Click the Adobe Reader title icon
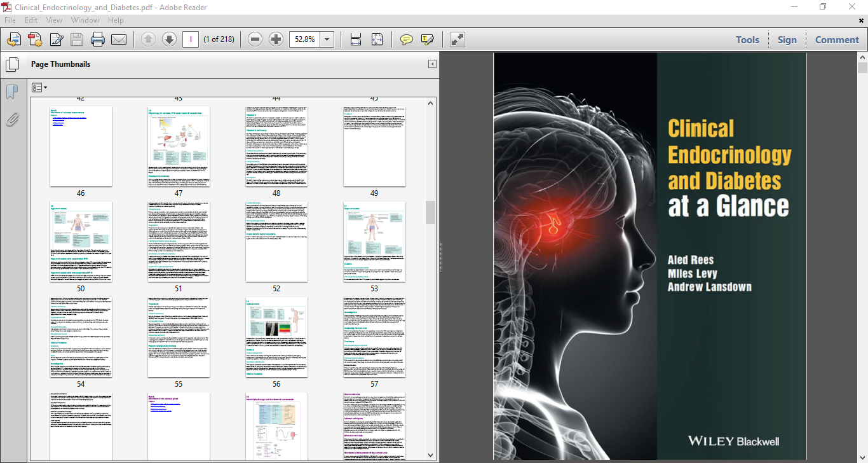This screenshot has width=868, height=463. [x=6, y=6]
